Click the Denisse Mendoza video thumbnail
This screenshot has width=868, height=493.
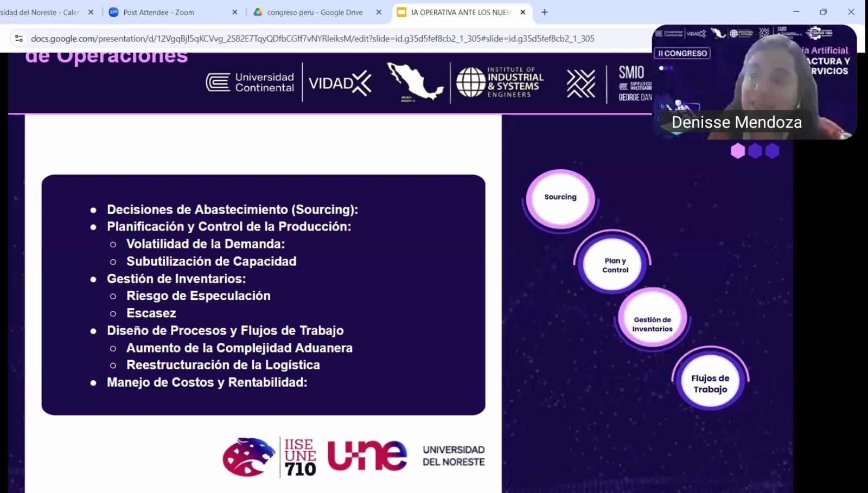coord(754,81)
